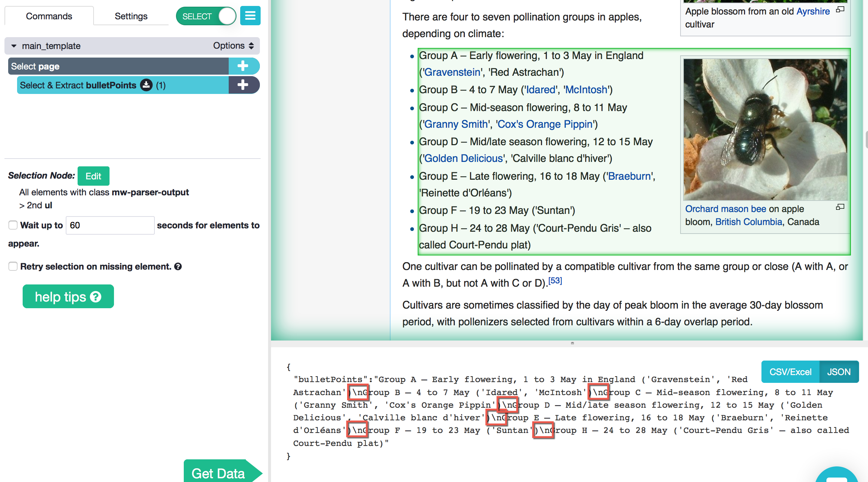The height and width of the screenshot is (482, 868).
Task: Open the Idared link
Action: click(541, 89)
